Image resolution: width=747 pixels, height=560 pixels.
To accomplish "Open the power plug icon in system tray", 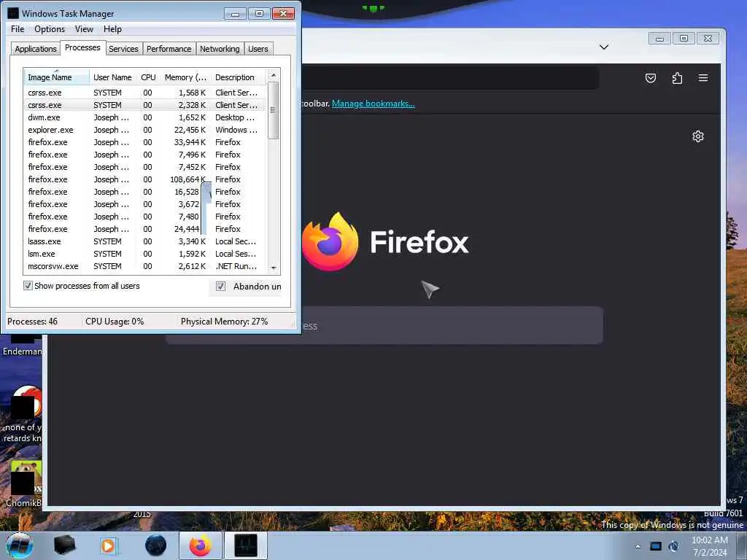I will [673, 546].
